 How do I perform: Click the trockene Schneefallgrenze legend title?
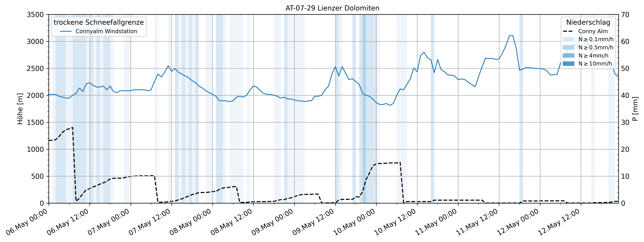(99, 22)
